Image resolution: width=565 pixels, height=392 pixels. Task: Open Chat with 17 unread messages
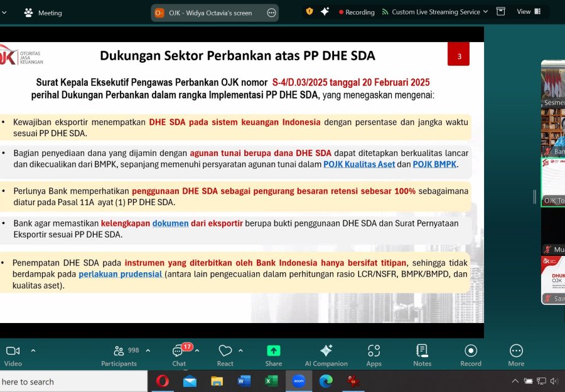pos(179,356)
